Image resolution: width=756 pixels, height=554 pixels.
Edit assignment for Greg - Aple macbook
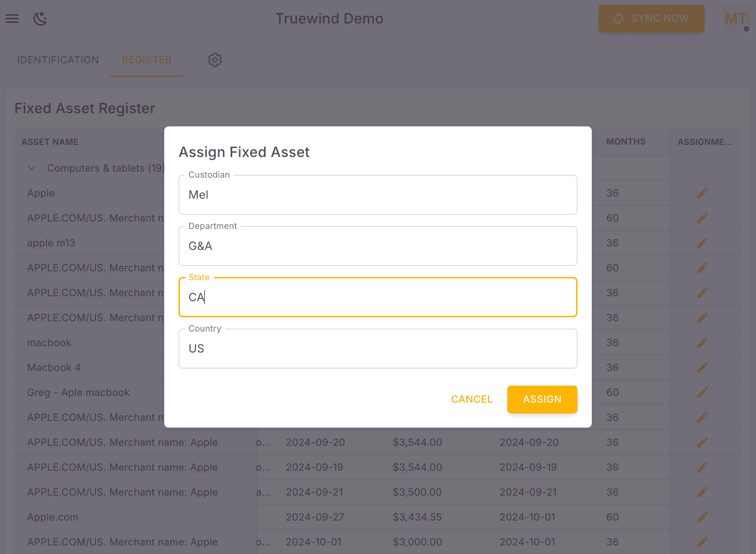point(702,392)
